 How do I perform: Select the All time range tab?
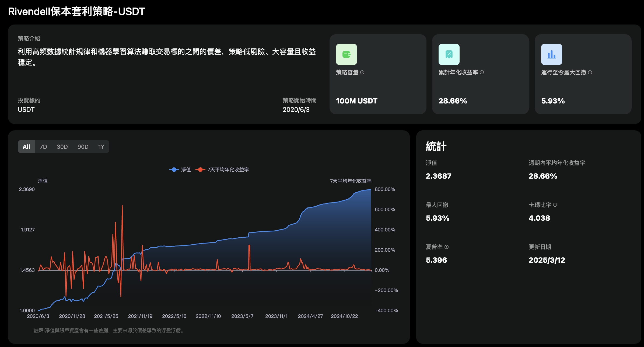26,147
